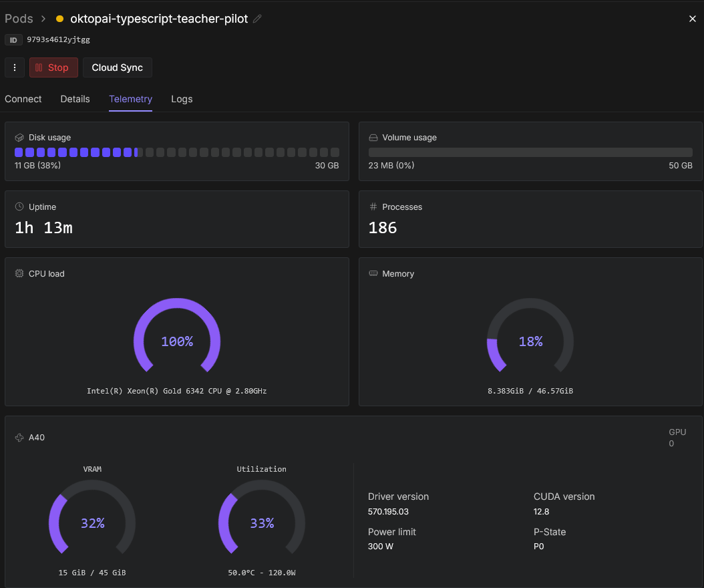The height and width of the screenshot is (588, 704).
Task: Switch to the Details tab
Action: tap(75, 99)
